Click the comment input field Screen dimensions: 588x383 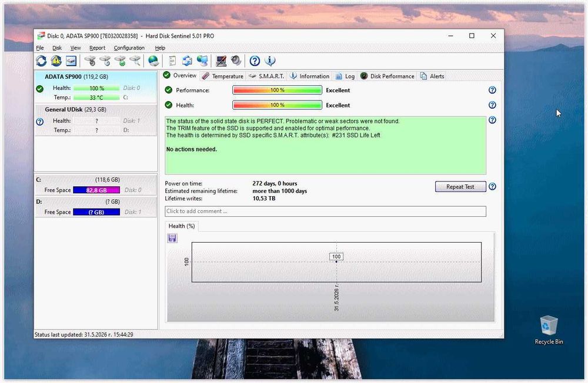pos(325,211)
